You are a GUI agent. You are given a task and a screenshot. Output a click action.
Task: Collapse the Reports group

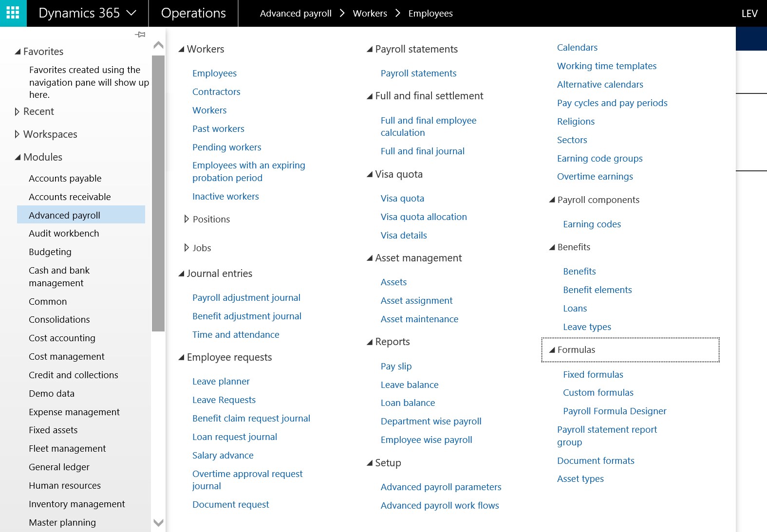click(x=370, y=342)
